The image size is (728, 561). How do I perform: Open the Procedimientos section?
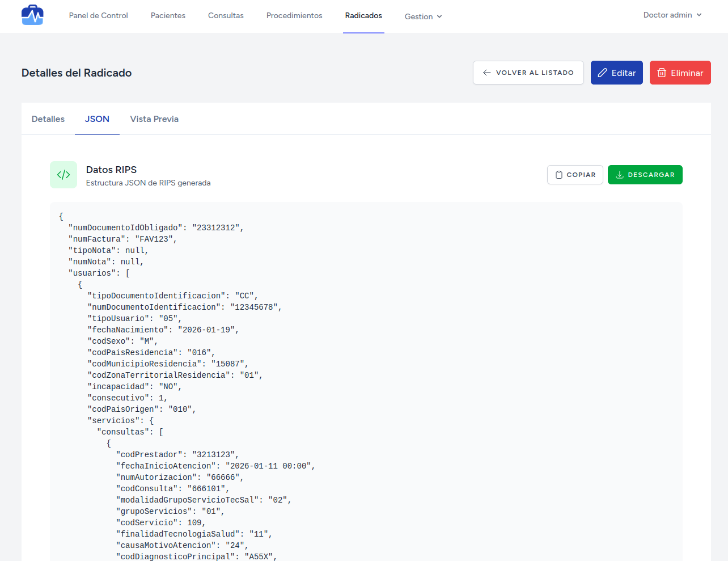(294, 15)
